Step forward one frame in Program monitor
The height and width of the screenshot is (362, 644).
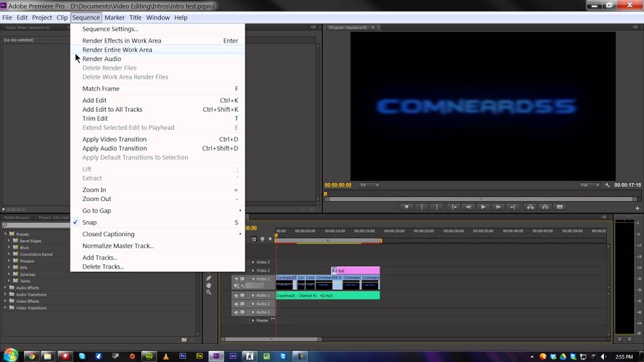point(498,207)
